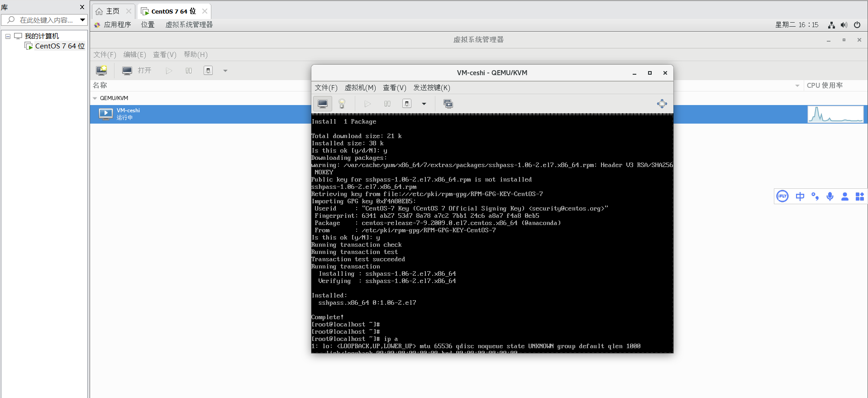Click the graphical console monitor icon in VM-ceshi window

coord(323,104)
